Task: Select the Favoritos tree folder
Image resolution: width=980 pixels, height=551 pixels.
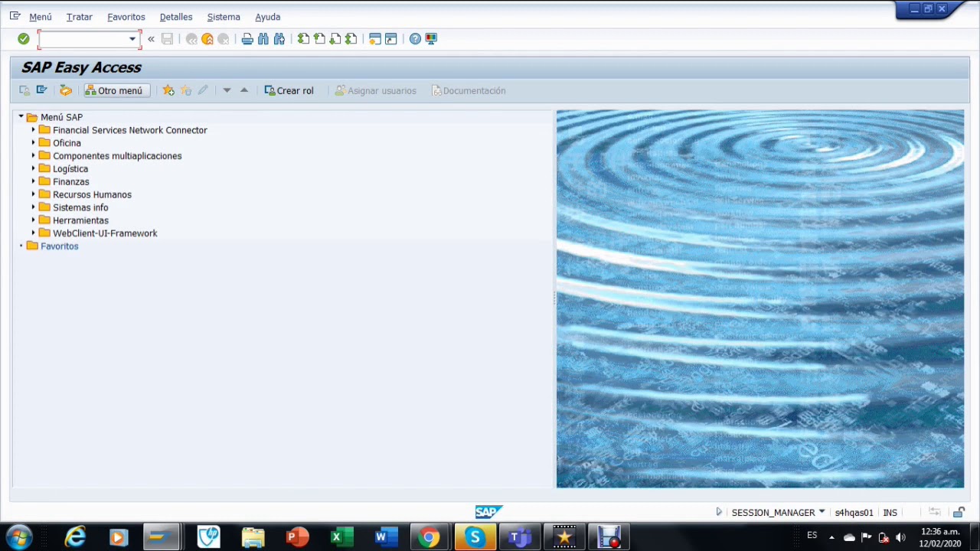Action: pos(59,246)
